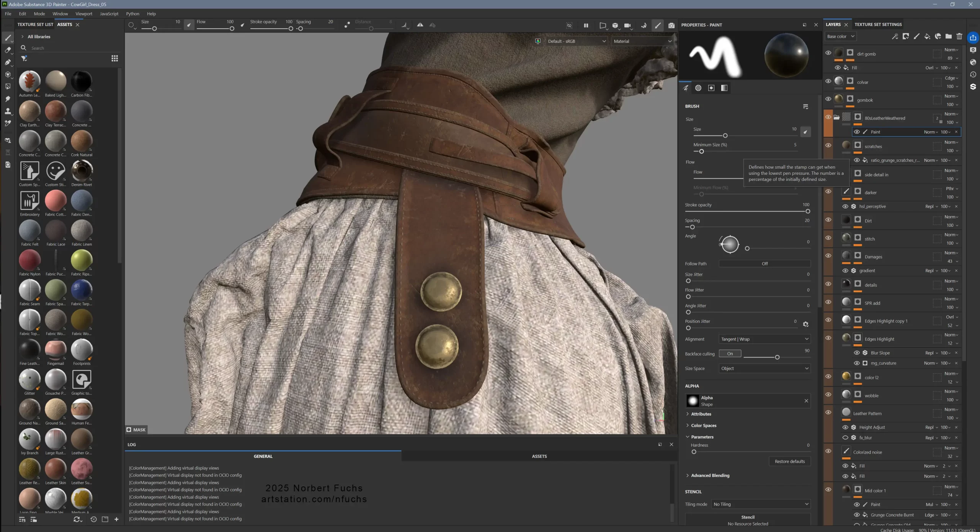980x532 pixels.
Task: Create a new folder in the Layers panel
Action: click(x=949, y=37)
